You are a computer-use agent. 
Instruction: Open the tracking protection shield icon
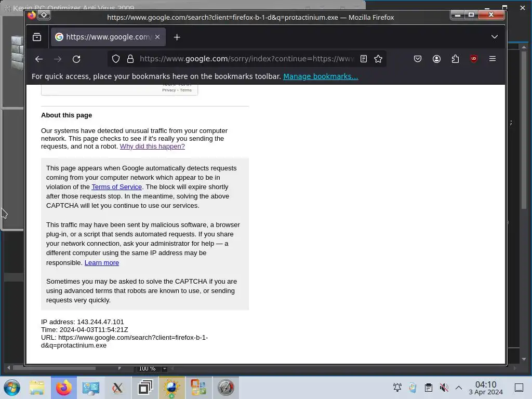(116, 59)
